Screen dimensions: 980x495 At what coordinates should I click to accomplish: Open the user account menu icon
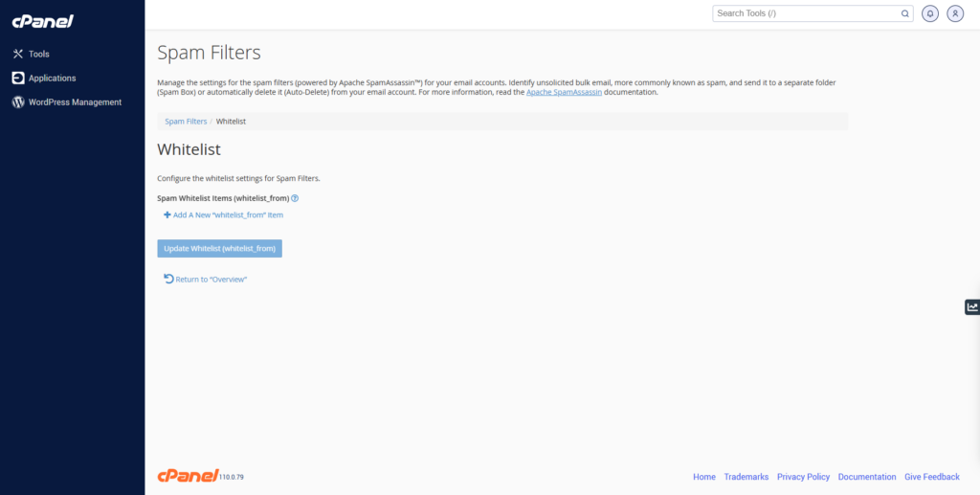(955, 13)
